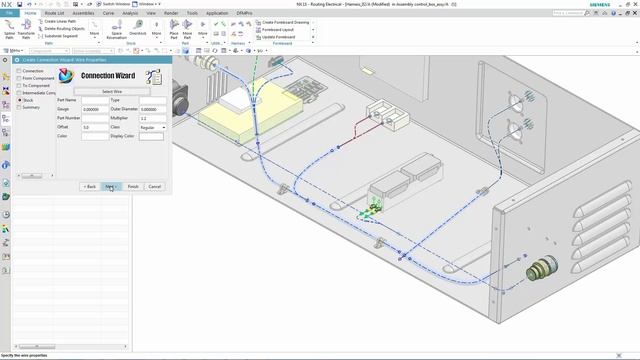The image size is (640, 360).
Task: Click the Cancel button in wizard
Action: [x=155, y=187]
